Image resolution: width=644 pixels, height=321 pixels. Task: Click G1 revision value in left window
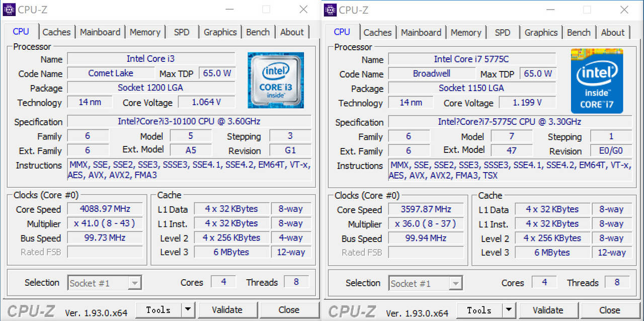pos(290,150)
